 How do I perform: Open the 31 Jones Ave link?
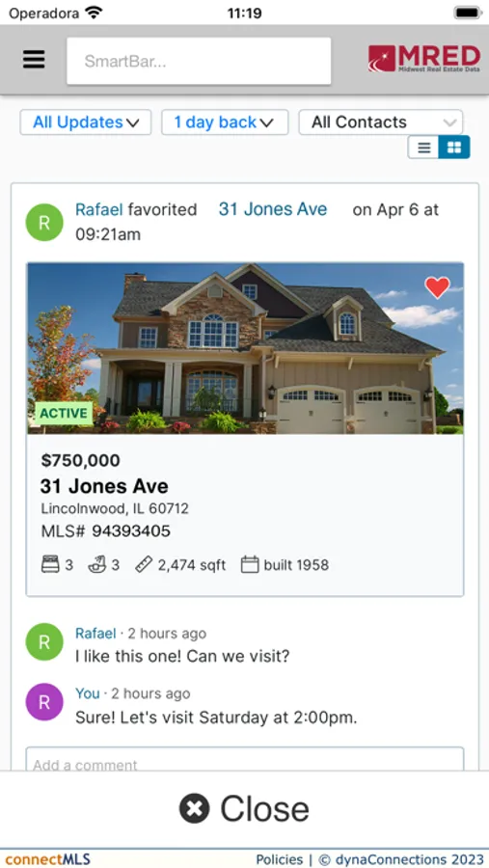click(x=273, y=209)
